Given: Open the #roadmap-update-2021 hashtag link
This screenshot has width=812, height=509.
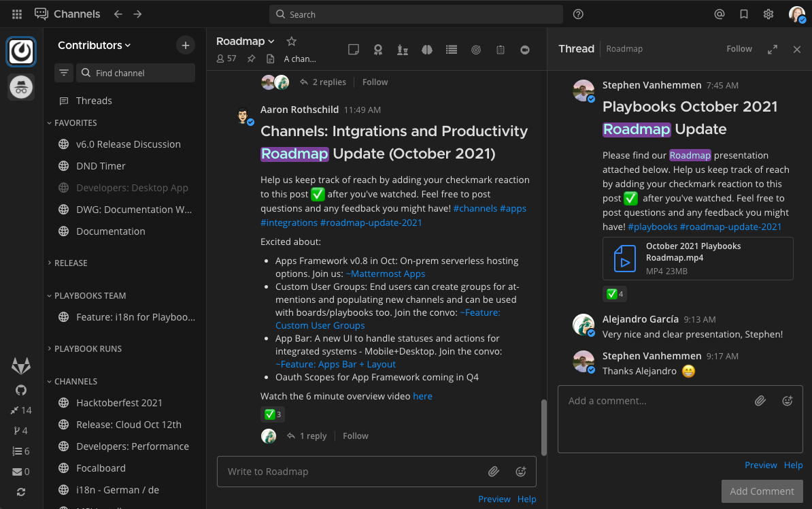Looking at the screenshot, I should [x=371, y=222].
